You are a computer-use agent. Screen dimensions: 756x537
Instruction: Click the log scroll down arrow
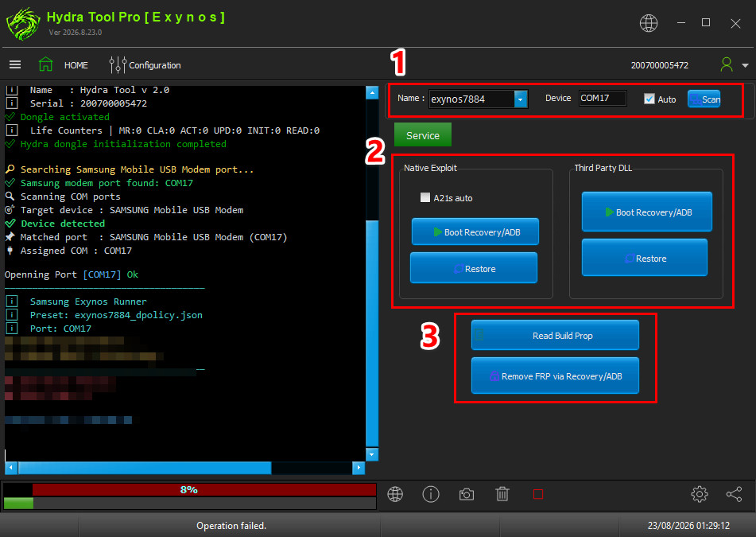(x=372, y=454)
